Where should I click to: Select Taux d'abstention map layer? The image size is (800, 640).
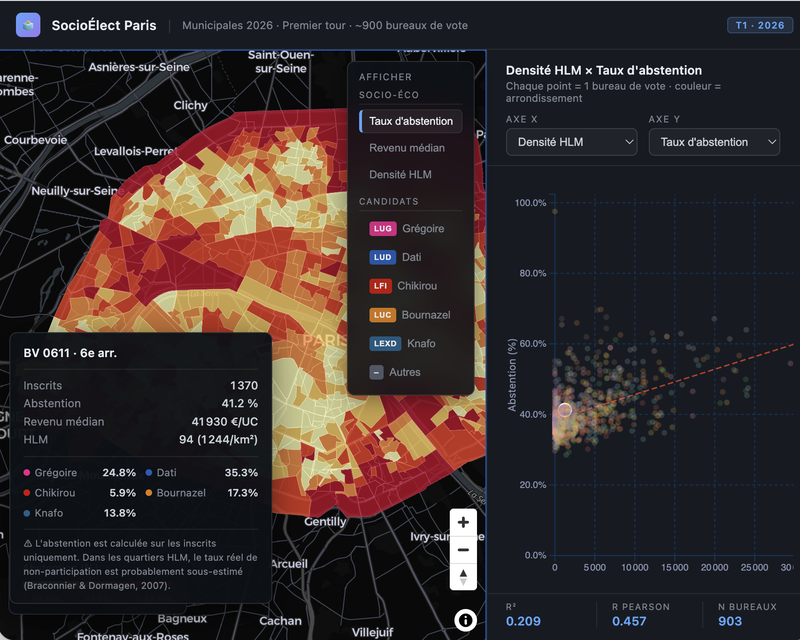click(x=411, y=121)
